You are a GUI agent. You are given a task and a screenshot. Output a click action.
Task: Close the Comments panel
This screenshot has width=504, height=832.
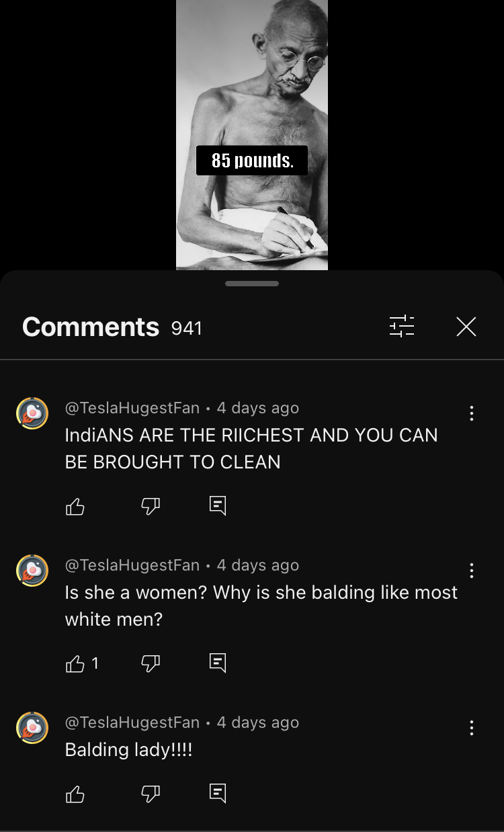[x=466, y=327]
